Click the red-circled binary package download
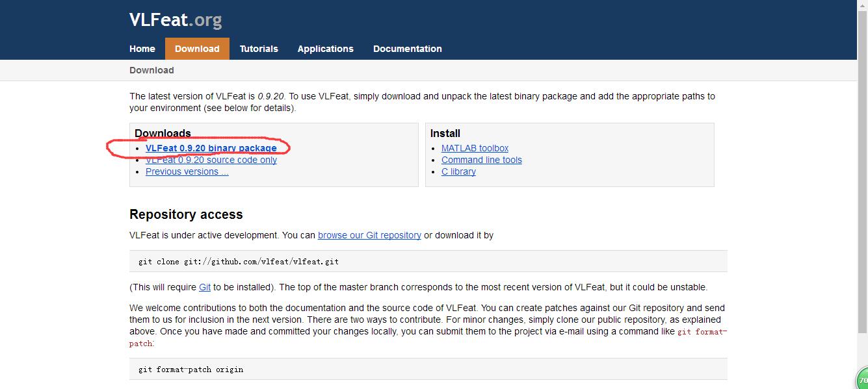 211,147
